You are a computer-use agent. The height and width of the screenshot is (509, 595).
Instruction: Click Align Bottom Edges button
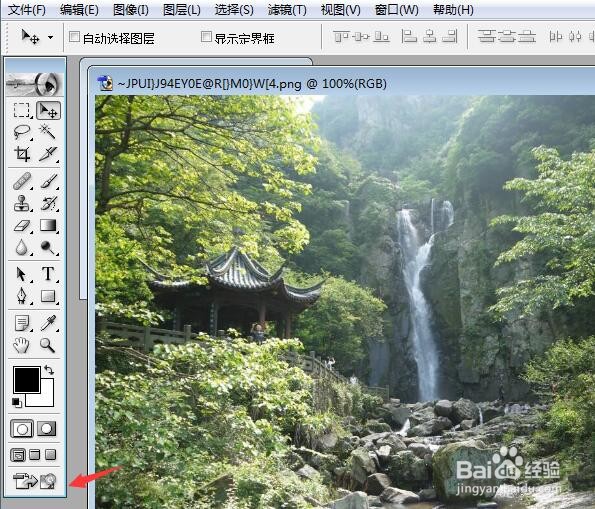381,37
